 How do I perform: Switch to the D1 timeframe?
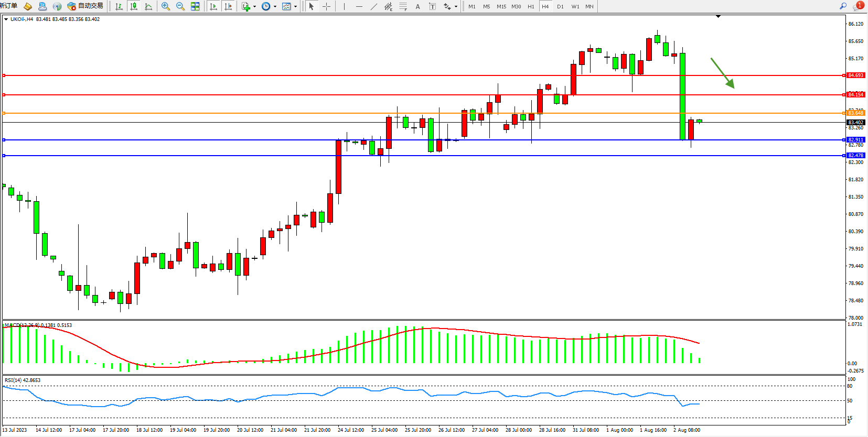click(560, 6)
